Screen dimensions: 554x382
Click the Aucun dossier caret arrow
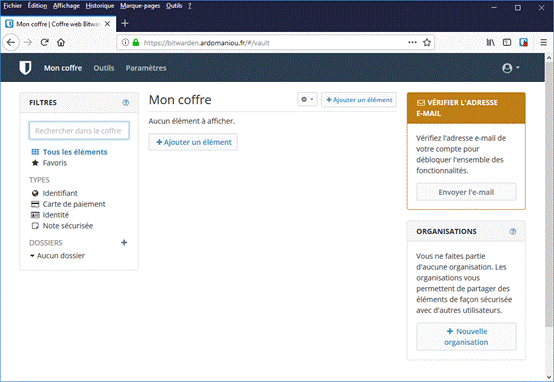point(32,256)
